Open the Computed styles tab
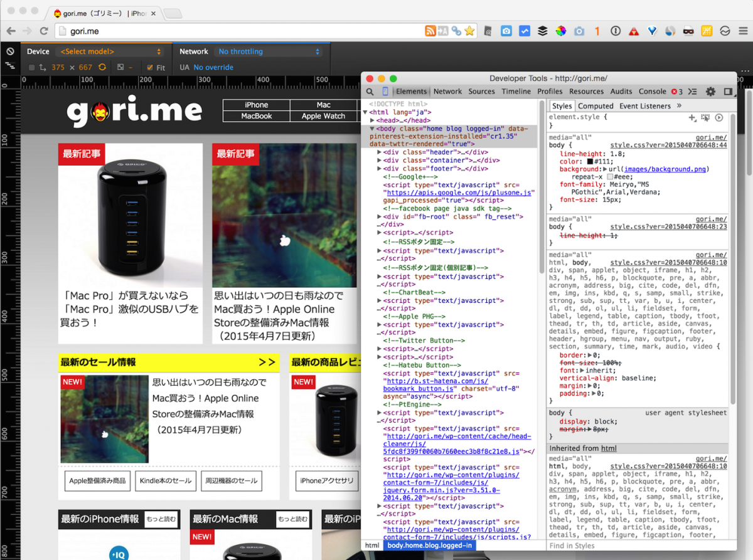This screenshot has height=560, width=753. tap(595, 105)
